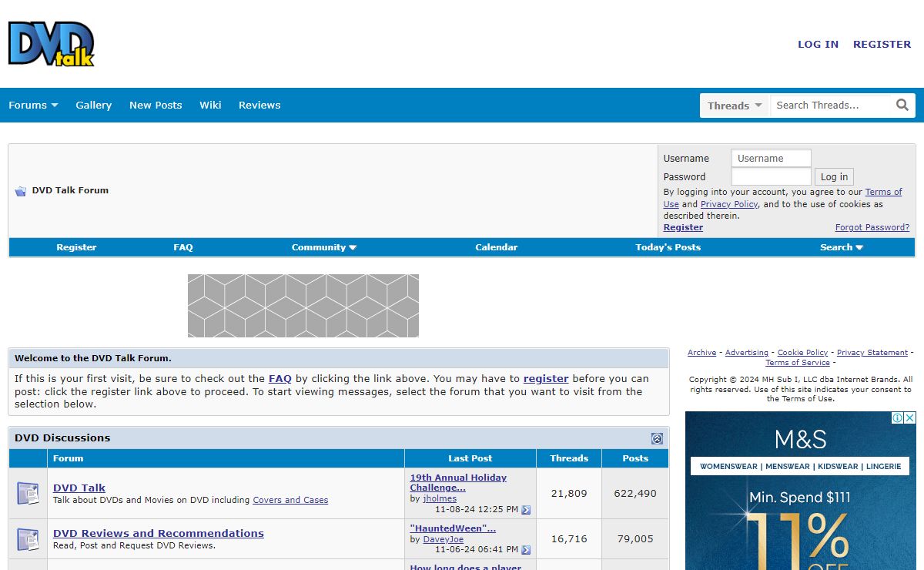The image size is (924, 570).
Task: View DaveyJoe user profile
Action: 444,539
